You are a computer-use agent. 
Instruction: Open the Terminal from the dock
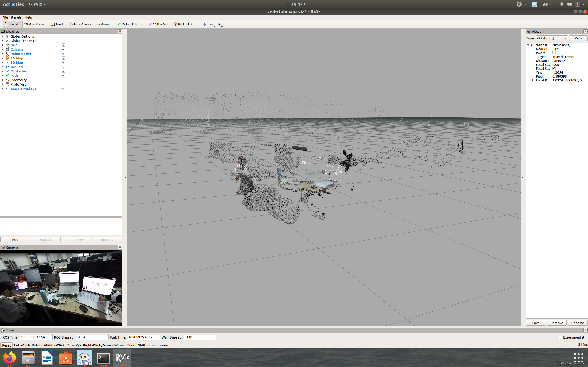coord(104,358)
